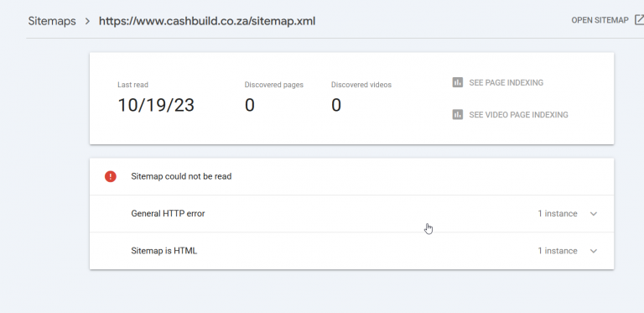Screen dimensions: 644x313
Task: Click OPEN SITEMAP button
Action: pos(600,20)
